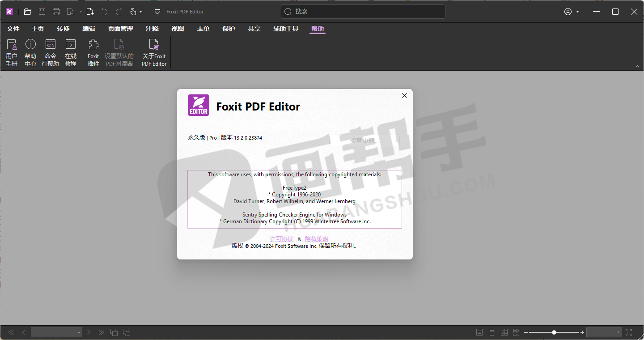Switch to facing pages view icon
Viewport: 644px width, 340px height.
(504, 332)
